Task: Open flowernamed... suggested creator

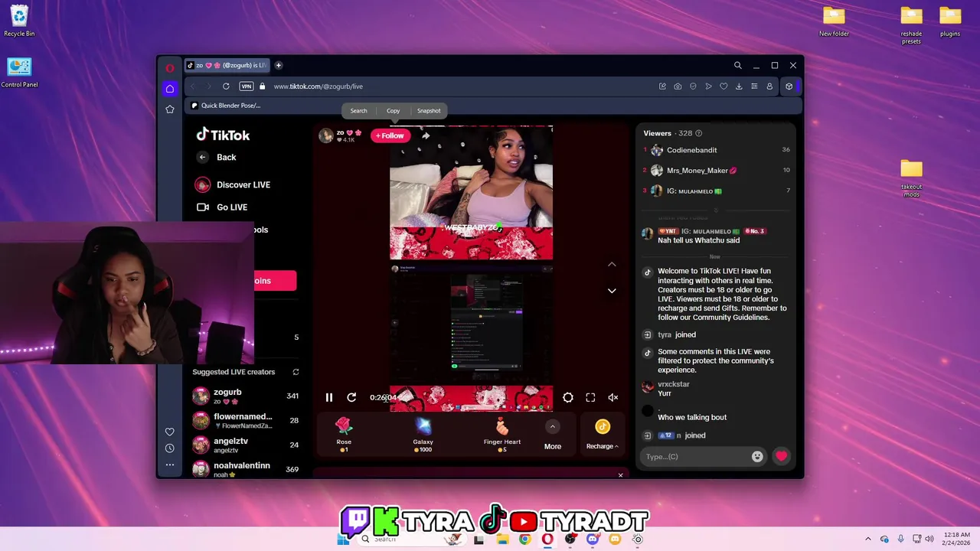Action: 246,420
